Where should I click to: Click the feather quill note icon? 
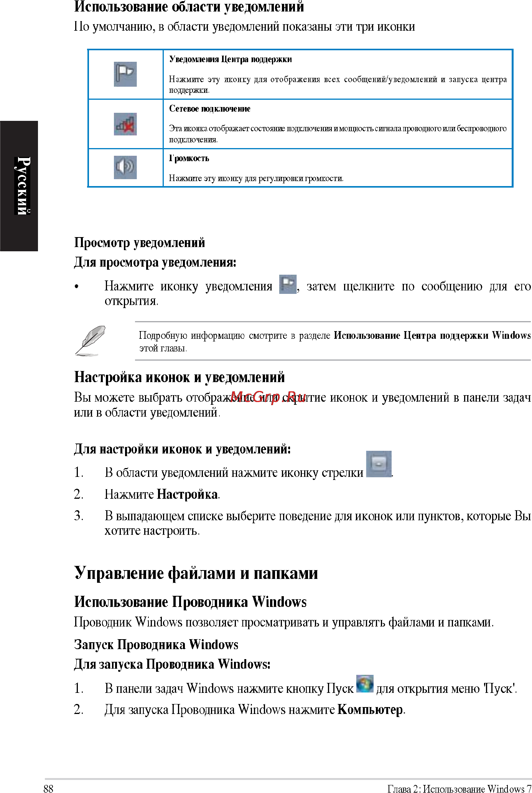click(91, 341)
